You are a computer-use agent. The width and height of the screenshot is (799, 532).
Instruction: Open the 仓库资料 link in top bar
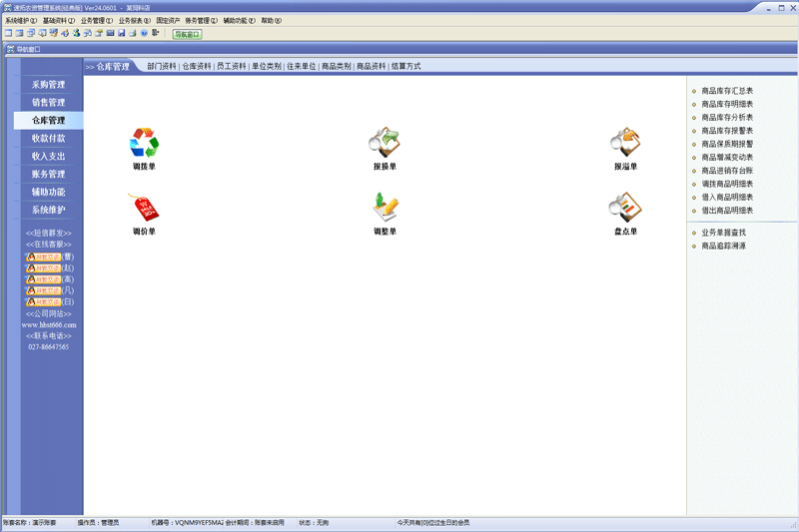pos(197,66)
